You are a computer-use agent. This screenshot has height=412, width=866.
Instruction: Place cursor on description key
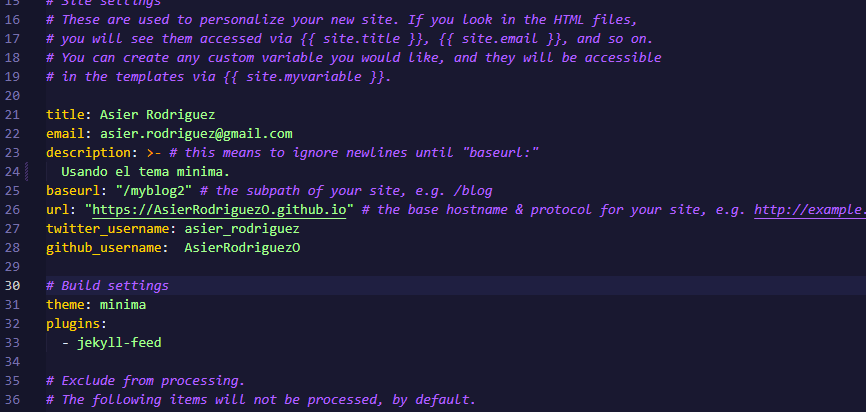coord(88,153)
